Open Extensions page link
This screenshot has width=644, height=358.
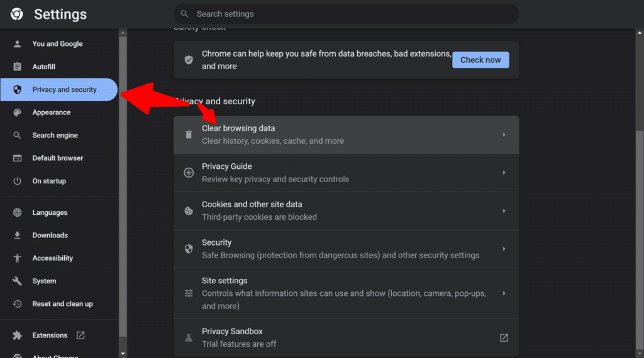point(59,335)
